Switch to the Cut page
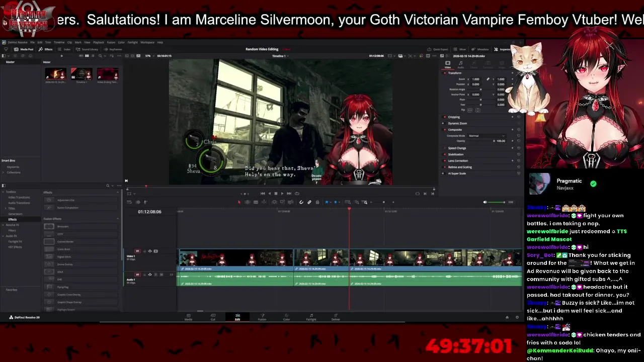This screenshot has height=362, width=644. [213, 317]
